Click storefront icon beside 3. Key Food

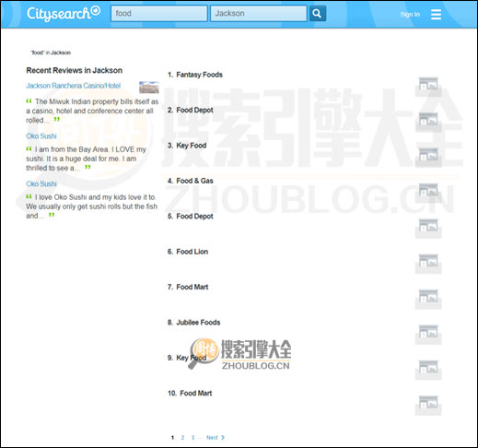(428, 158)
